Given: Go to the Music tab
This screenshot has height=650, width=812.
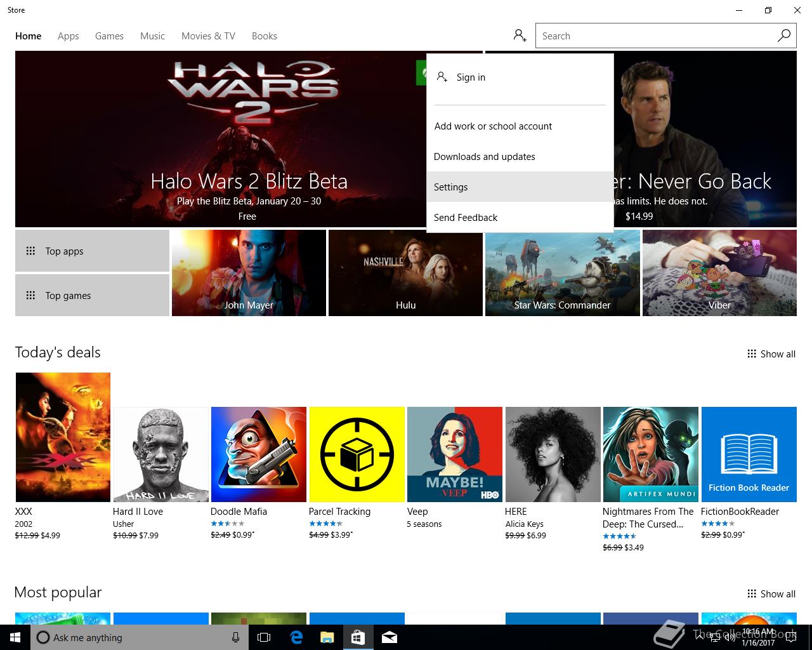Looking at the screenshot, I should (x=152, y=36).
